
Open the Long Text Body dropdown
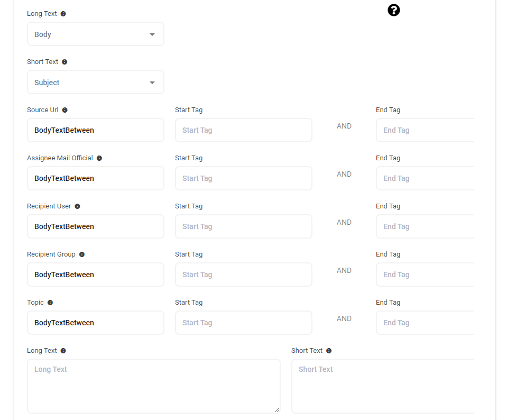click(95, 34)
